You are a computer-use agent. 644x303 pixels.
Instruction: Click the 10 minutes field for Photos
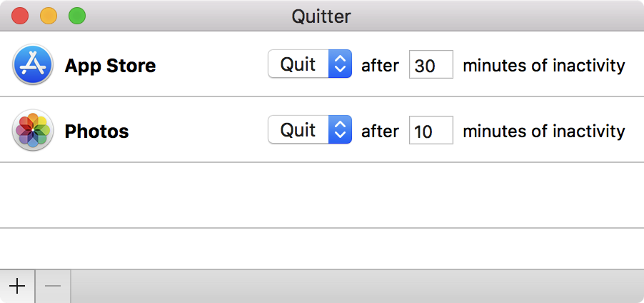tap(431, 131)
